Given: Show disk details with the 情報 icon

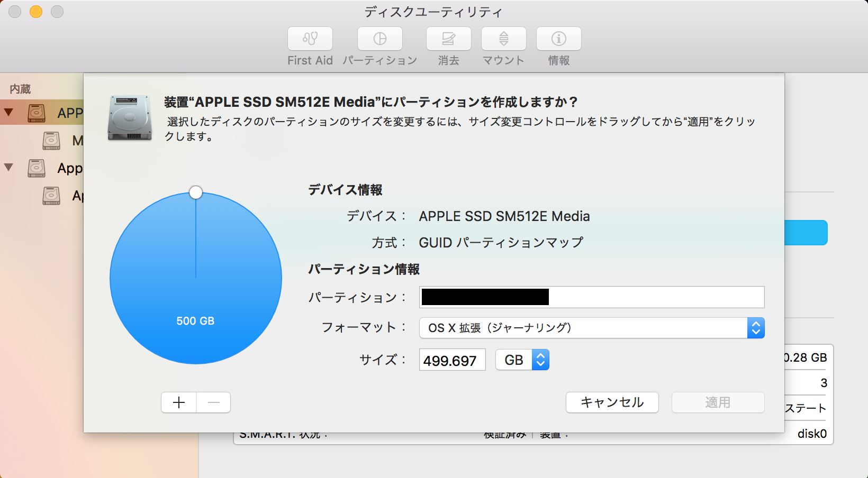Looking at the screenshot, I should [x=559, y=39].
